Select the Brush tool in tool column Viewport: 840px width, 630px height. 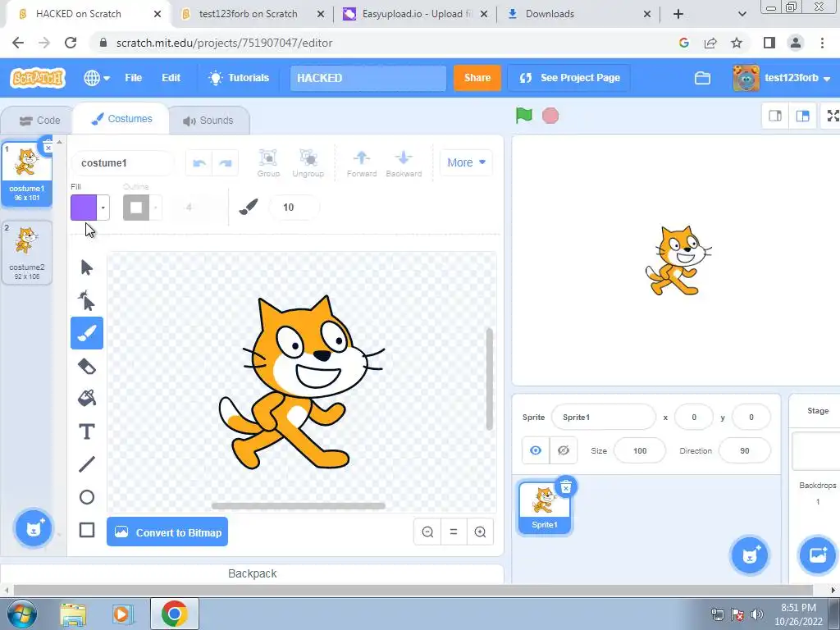click(x=87, y=333)
